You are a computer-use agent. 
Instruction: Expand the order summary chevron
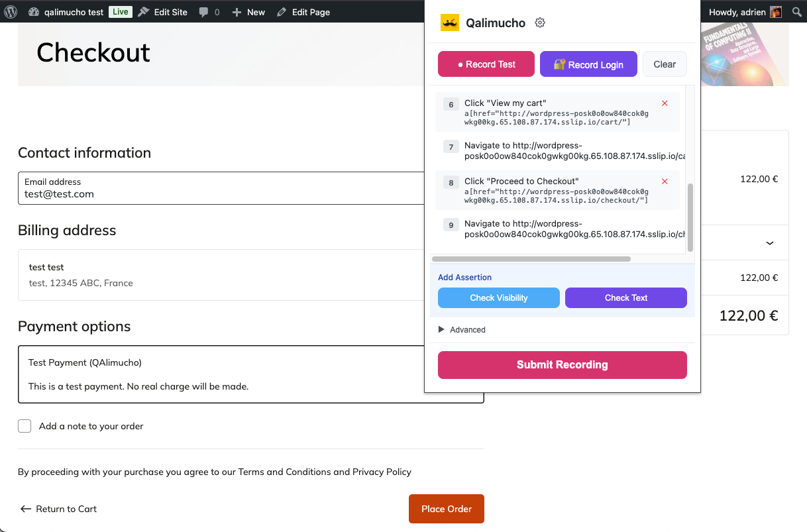click(x=769, y=242)
